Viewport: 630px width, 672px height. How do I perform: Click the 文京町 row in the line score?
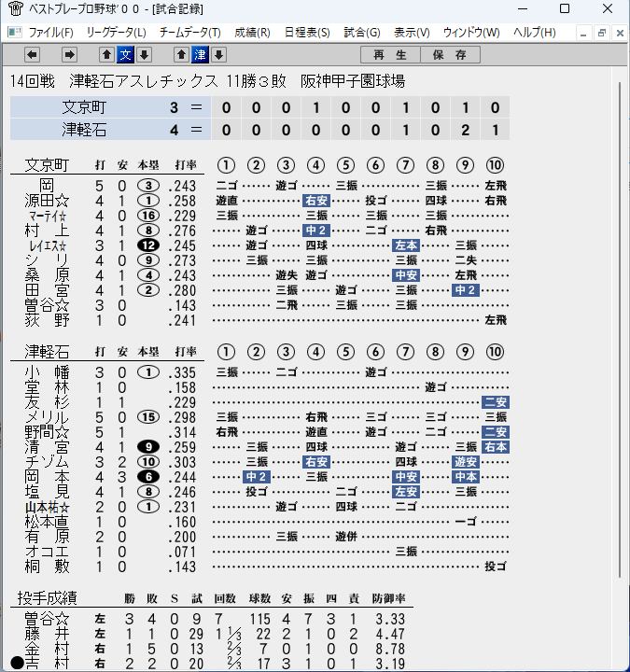coord(259,107)
